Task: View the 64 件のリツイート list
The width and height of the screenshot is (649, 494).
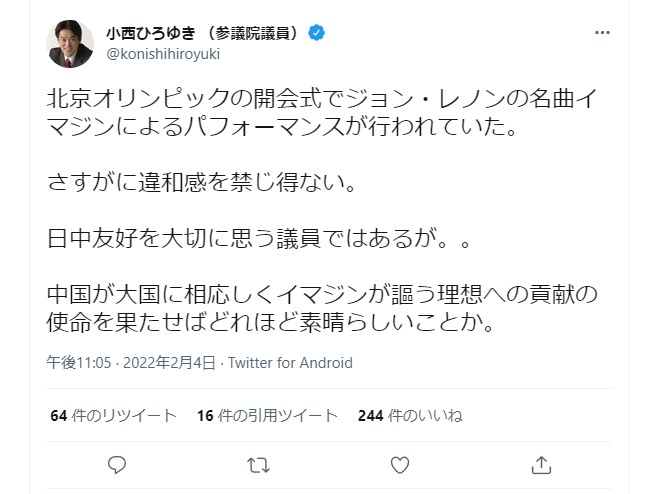Action: point(113,415)
